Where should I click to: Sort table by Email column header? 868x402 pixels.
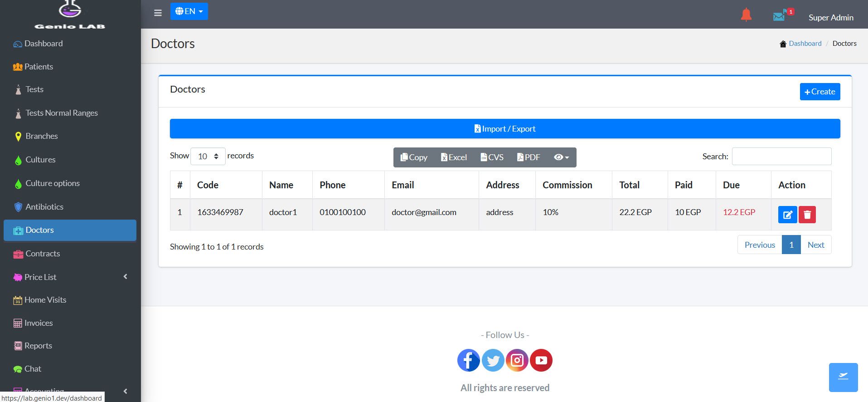[432, 185]
